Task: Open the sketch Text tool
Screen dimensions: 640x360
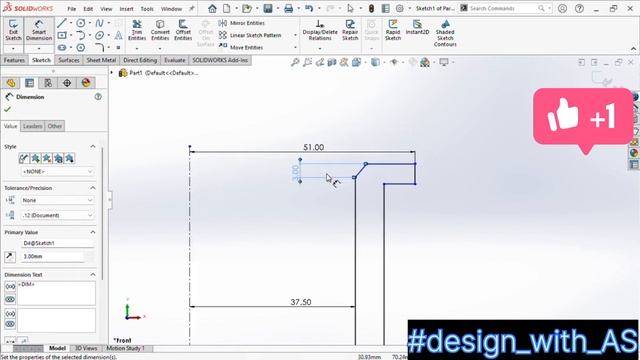Action: (x=118, y=36)
